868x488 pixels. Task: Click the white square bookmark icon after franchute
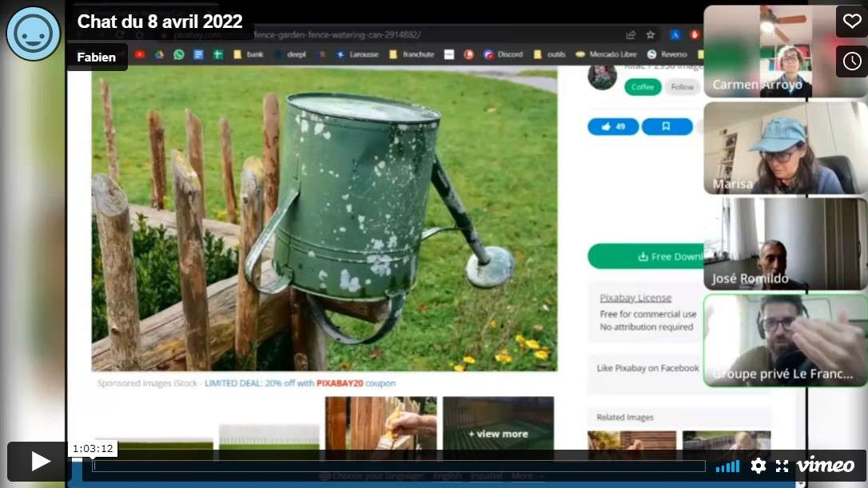(449, 54)
